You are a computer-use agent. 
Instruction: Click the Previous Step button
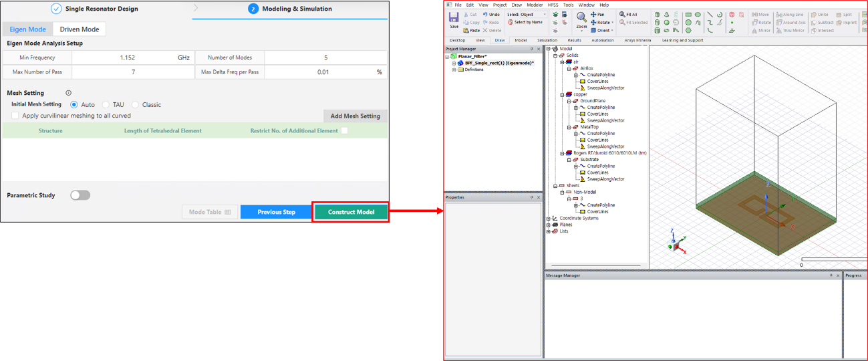pyautogui.click(x=276, y=212)
